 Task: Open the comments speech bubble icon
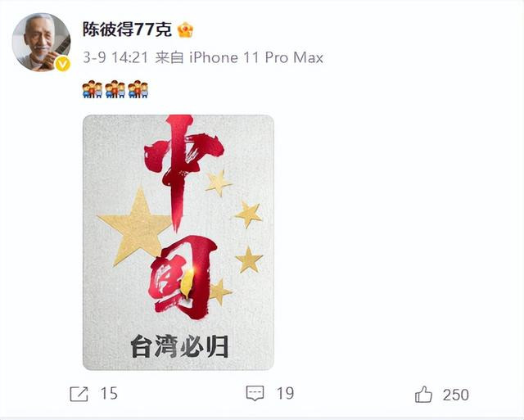(255, 393)
